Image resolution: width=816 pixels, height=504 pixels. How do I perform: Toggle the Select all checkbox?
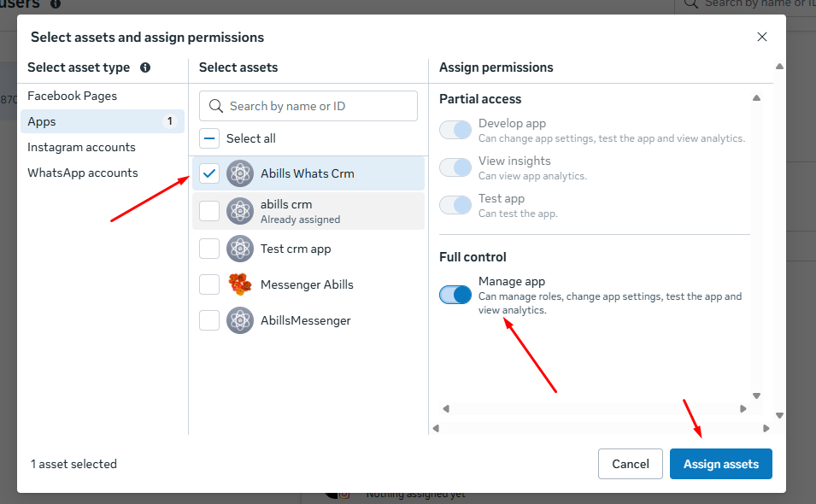click(209, 138)
